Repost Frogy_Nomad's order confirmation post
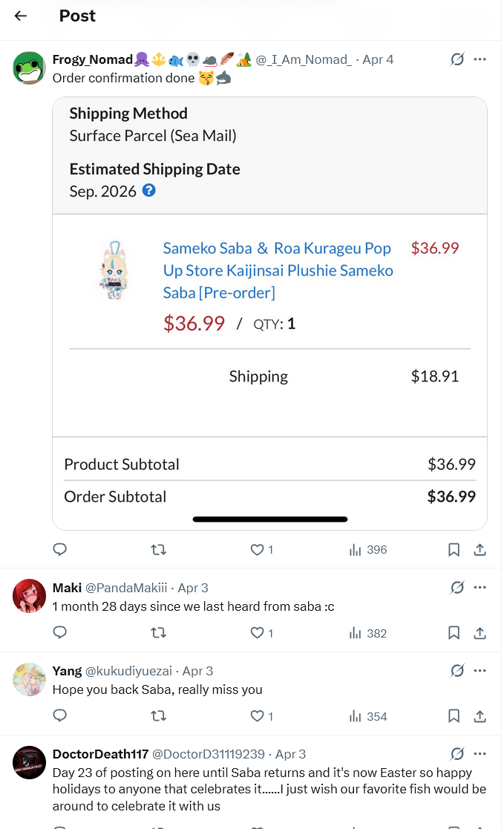The width and height of the screenshot is (504, 829). pos(158,550)
